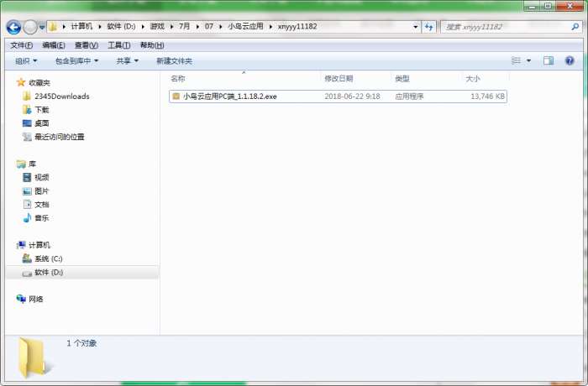Image resolution: width=588 pixels, height=386 pixels.
Task: Open the more view options arrow
Action: pyautogui.click(x=528, y=60)
